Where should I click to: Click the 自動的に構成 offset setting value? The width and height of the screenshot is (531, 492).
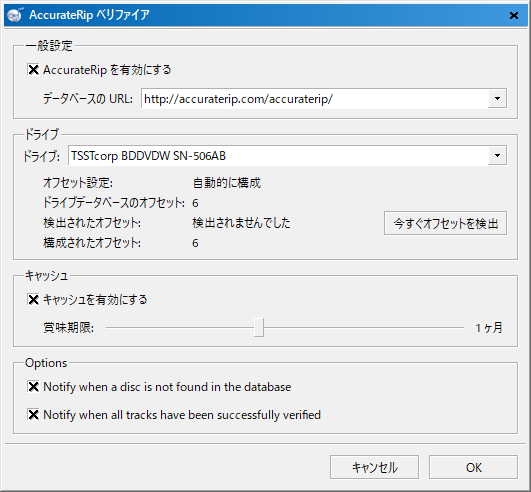227,183
